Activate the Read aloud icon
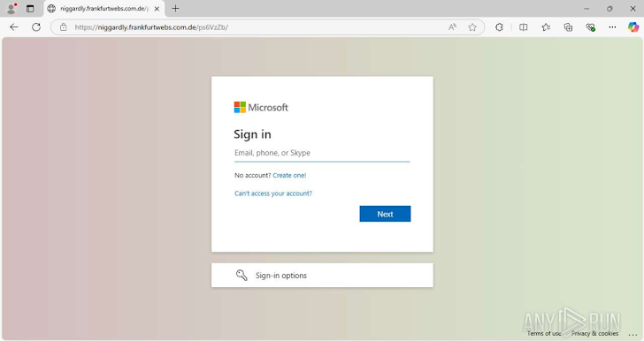This screenshot has height=341, width=644. point(452,27)
